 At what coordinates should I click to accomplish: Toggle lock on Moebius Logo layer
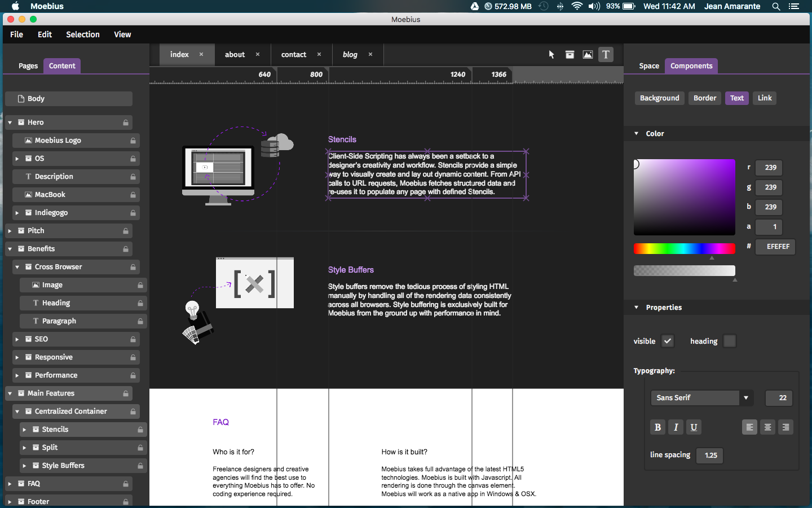(x=133, y=141)
